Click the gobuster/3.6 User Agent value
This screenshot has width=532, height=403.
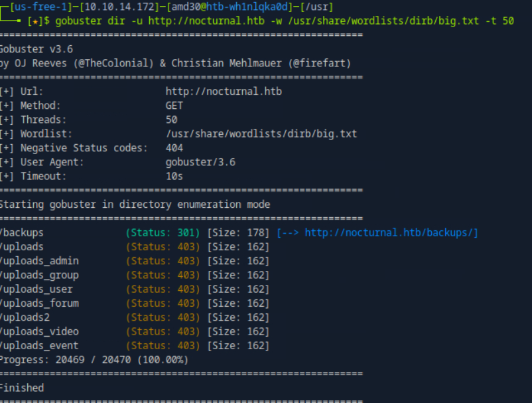[x=200, y=162]
